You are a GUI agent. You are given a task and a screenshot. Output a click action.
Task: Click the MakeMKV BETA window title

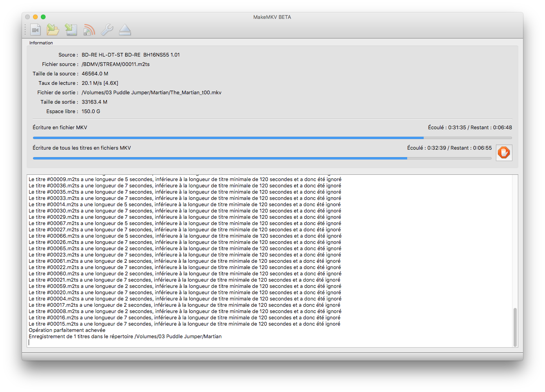click(x=272, y=17)
